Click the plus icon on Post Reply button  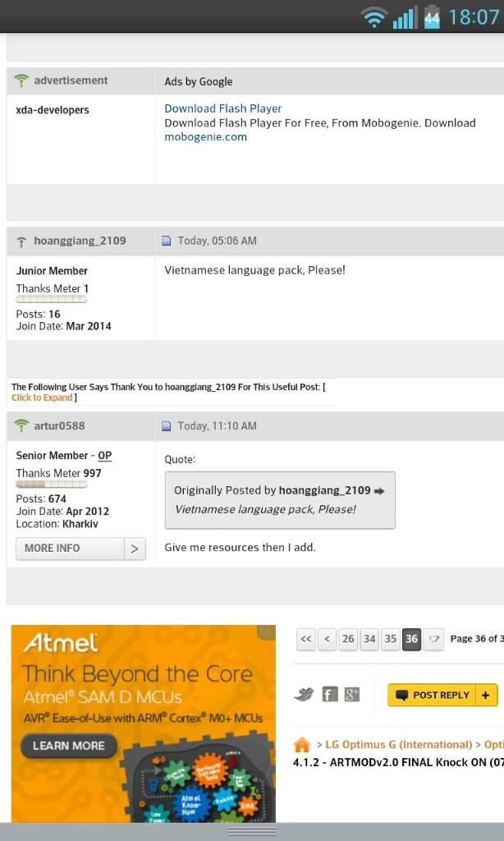[486, 695]
